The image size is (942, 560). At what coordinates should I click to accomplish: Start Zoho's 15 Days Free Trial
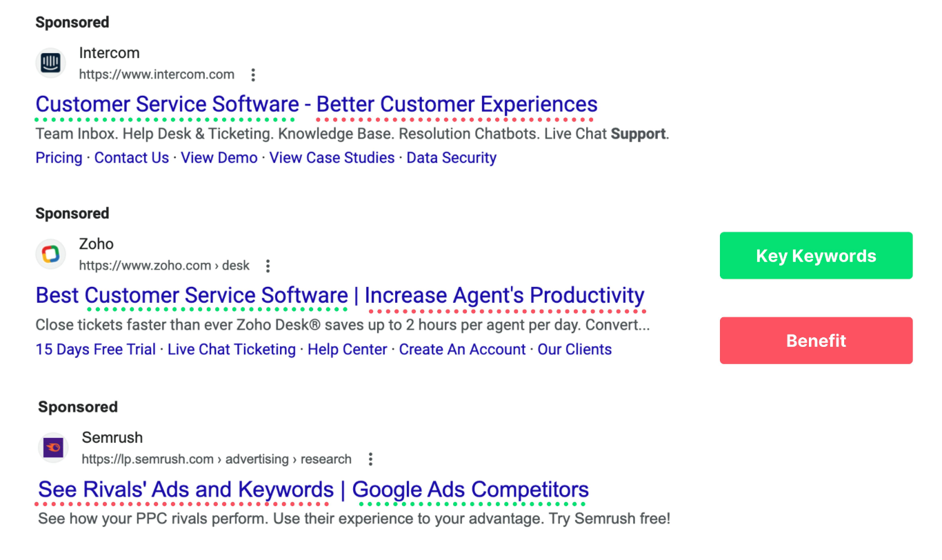(x=95, y=350)
